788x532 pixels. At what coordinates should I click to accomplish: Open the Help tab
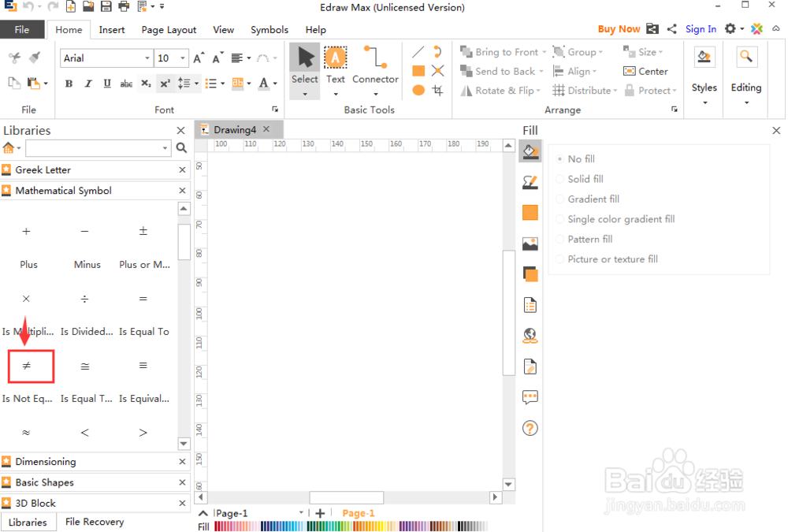pyautogui.click(x=316, y=30)
